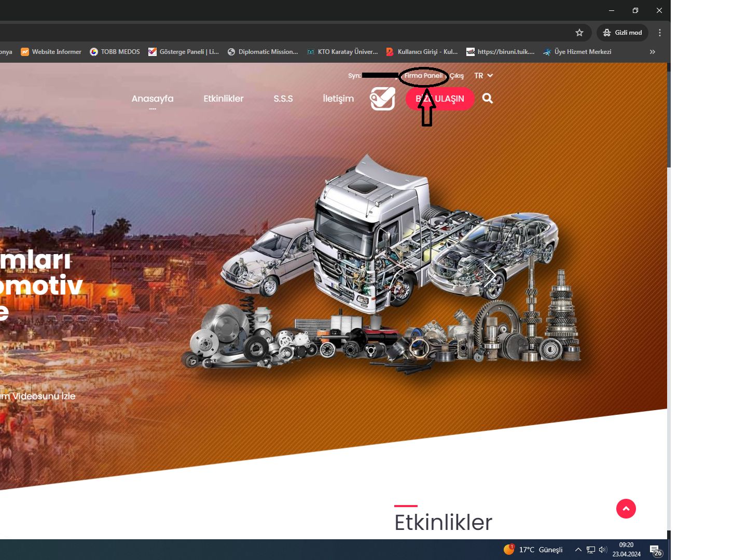Screen dimensions: 747x560
Task: Click the Gizli mod incognito button
Action: tap(622, 33)
